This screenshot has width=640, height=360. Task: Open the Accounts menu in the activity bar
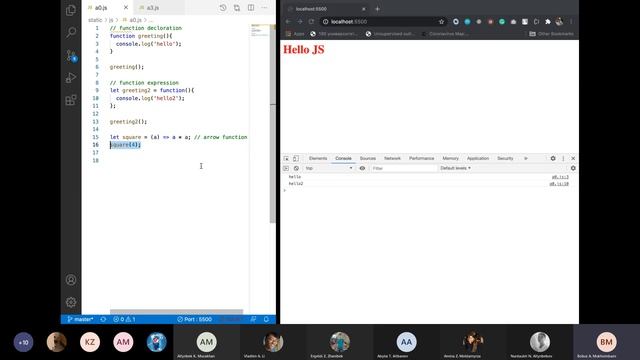click(x=71, y=280)
